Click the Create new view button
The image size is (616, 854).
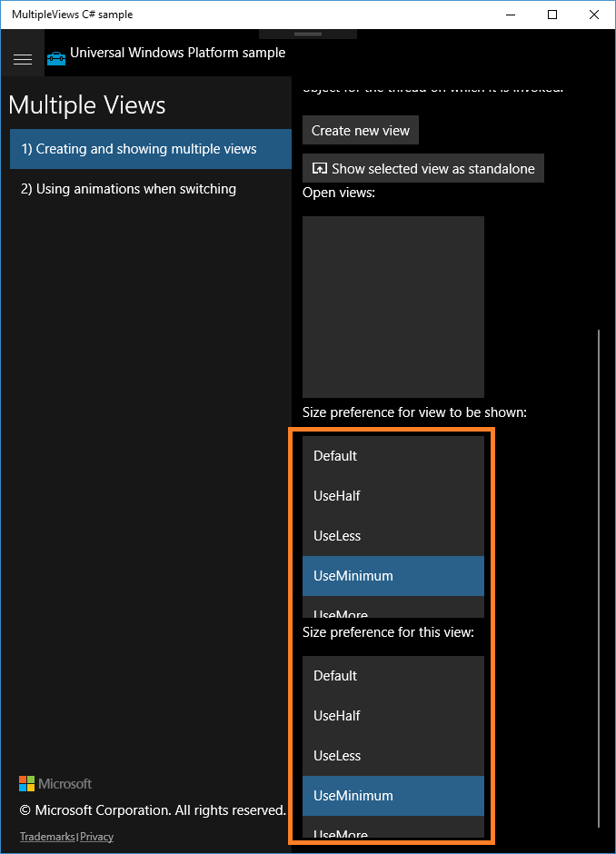(360, 130)
